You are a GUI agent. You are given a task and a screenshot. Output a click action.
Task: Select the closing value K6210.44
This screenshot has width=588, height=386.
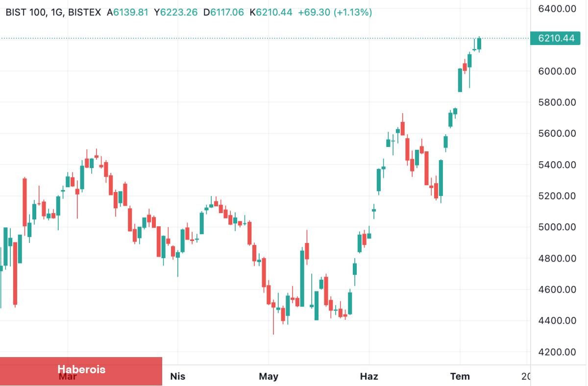pos(270,12)
